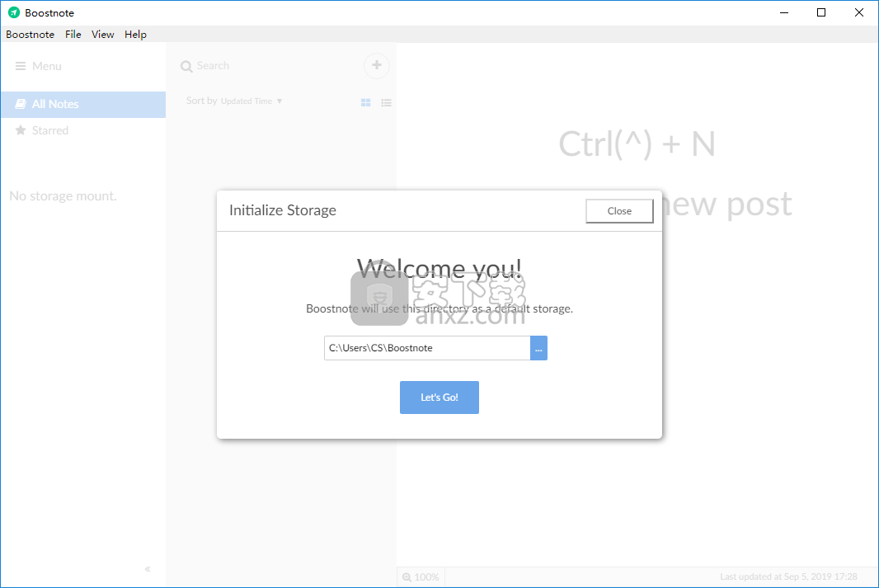Viewport: 879px width, 588px height.
Task: Create a new note with the plus button
Action: click(377, 66)
